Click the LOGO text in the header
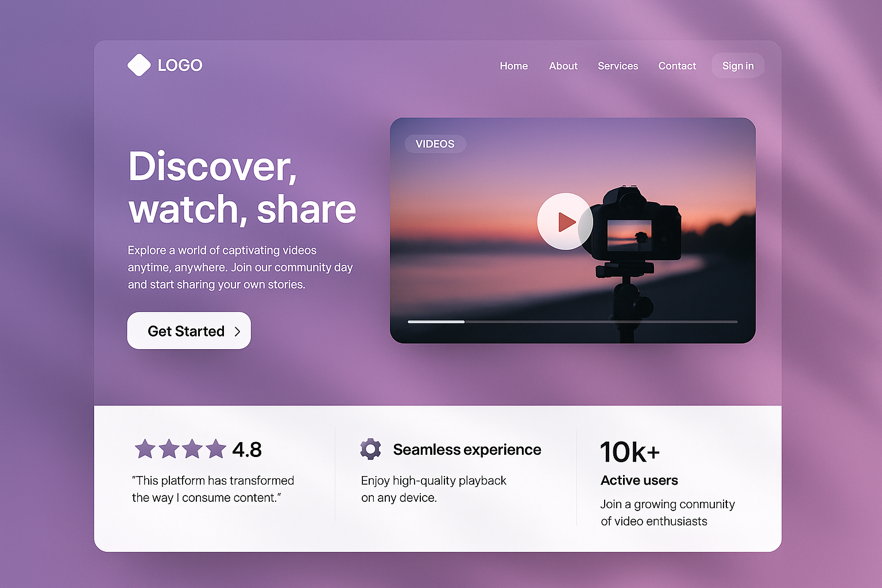This screenshot has height=588, width=882. pyautogui.click(x=180, y=65)
